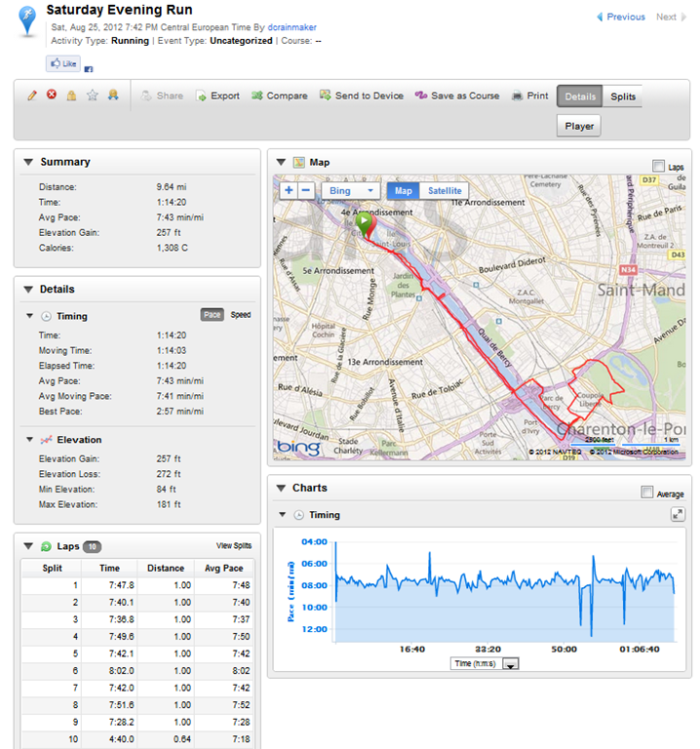Mark activity as favorite with star icon

[x=93, y=96]
